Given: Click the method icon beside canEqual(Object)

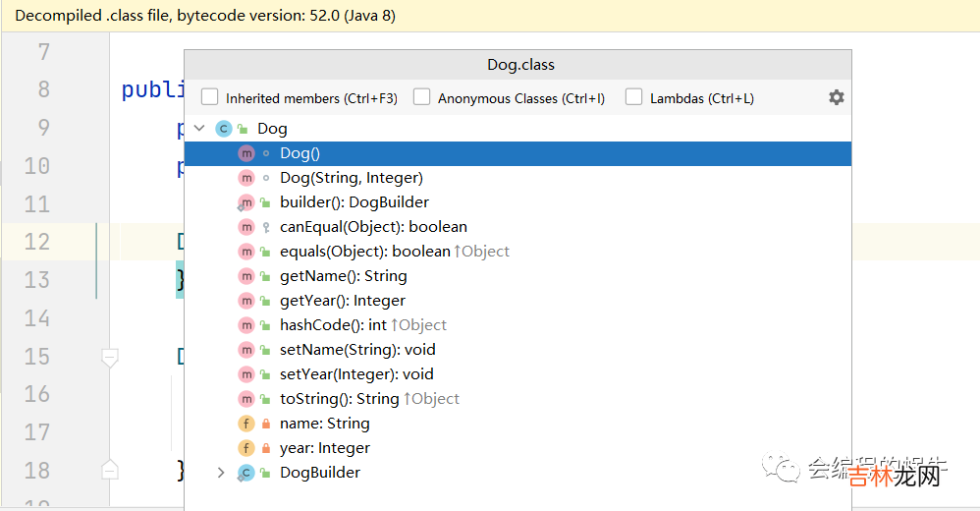Looking at the screenshot, I should (x=246, y=227).
